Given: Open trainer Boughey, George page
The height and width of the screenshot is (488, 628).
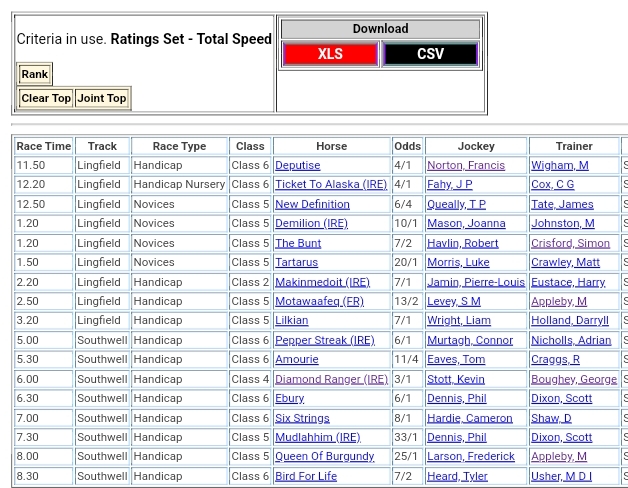Looking at the screenshot, I should (x=574, y=379).
